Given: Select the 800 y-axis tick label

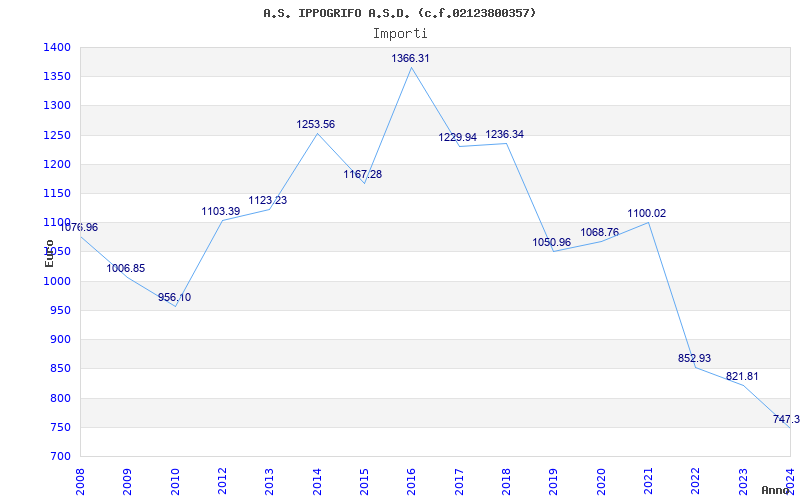Looking at the screenshot, I should pyautogui.click(x=60, y=398).
